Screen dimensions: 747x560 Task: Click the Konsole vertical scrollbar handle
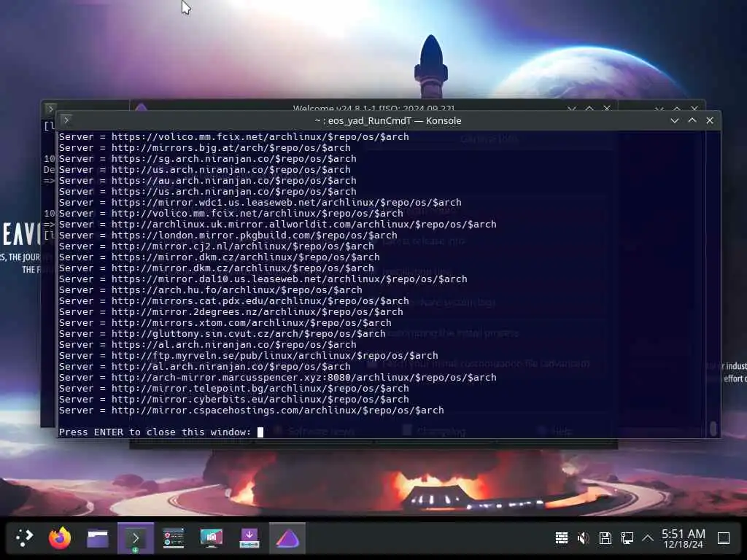pos(713,428)
